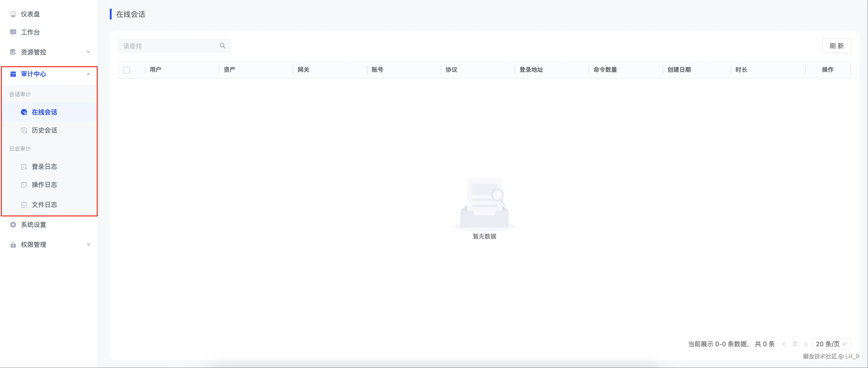Click the 历史会话 history icon
The height and width of the screenshot is (368, 868).
point(24,130)
